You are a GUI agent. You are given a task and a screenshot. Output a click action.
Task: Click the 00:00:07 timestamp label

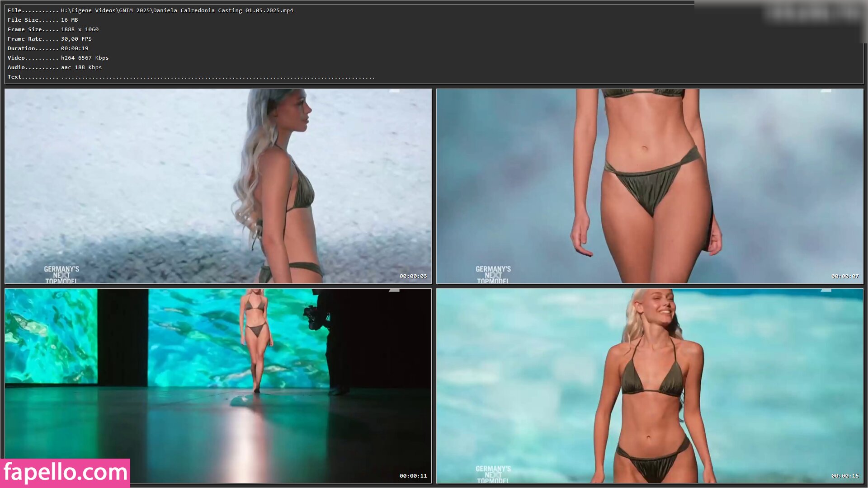point(844,276)
